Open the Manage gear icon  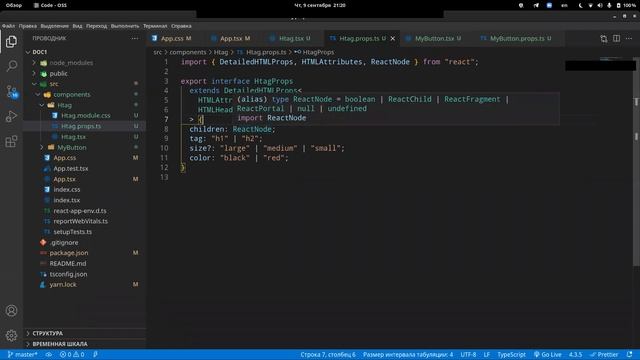pos(11,336)
